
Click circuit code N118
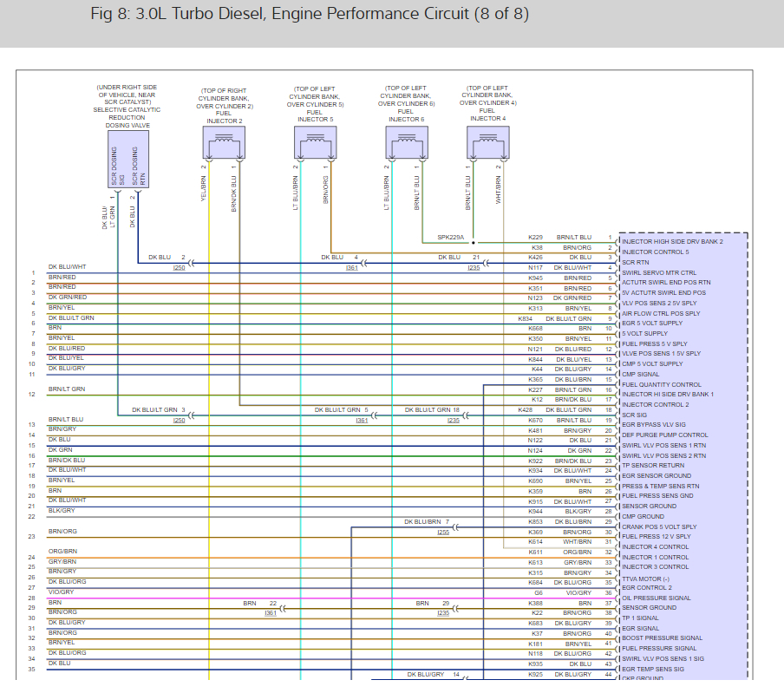(535, 653)
